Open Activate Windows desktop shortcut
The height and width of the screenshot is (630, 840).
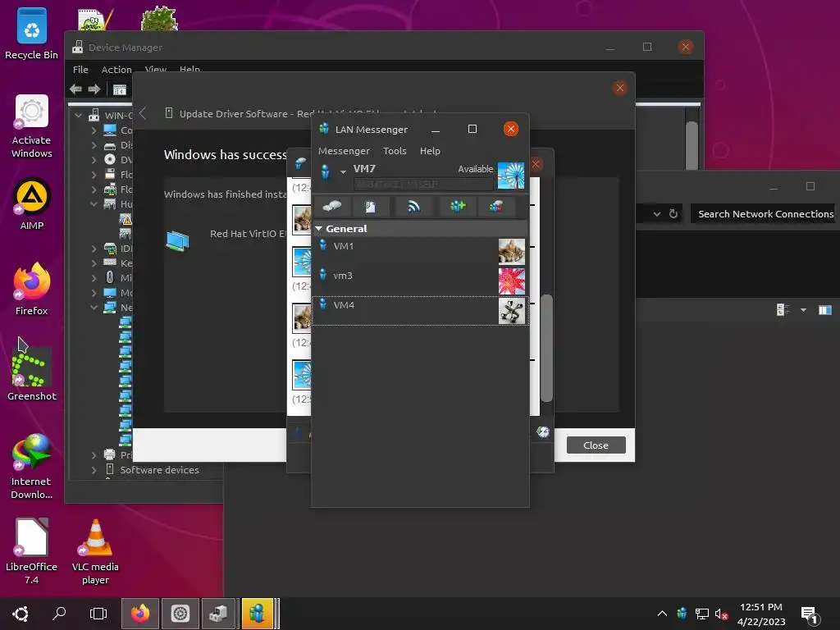pos(32,126)
